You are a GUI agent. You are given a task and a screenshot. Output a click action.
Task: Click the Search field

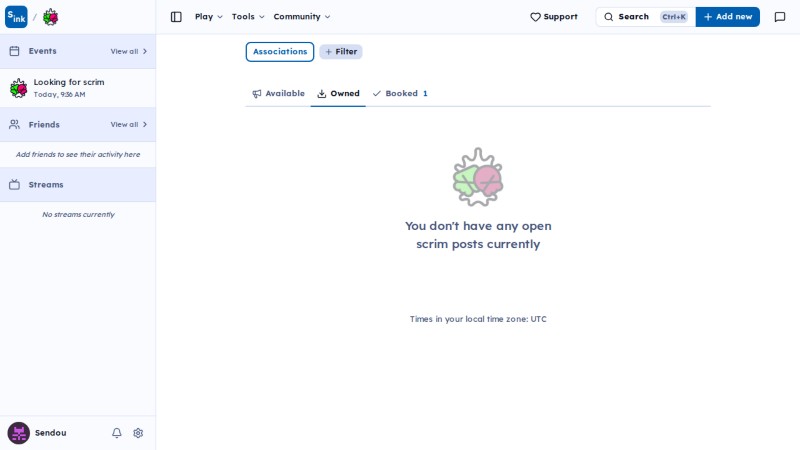pos(645,17)
